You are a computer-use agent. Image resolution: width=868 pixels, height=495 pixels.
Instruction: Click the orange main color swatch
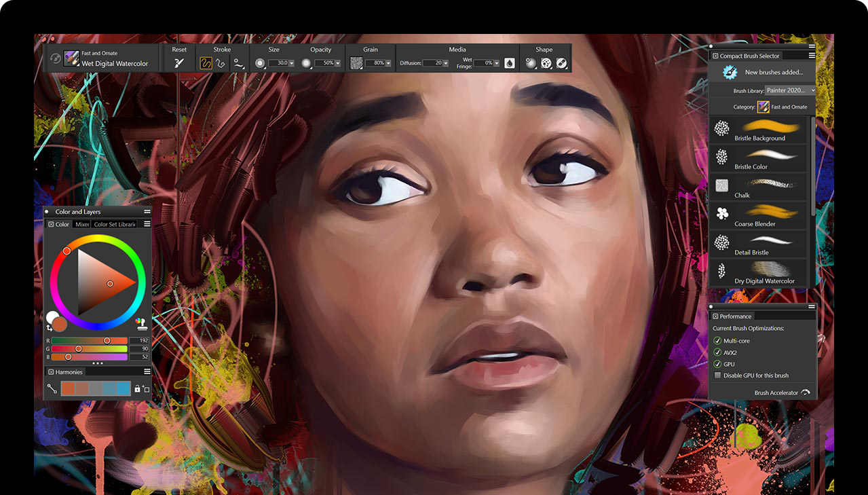(x=60, y=324)
